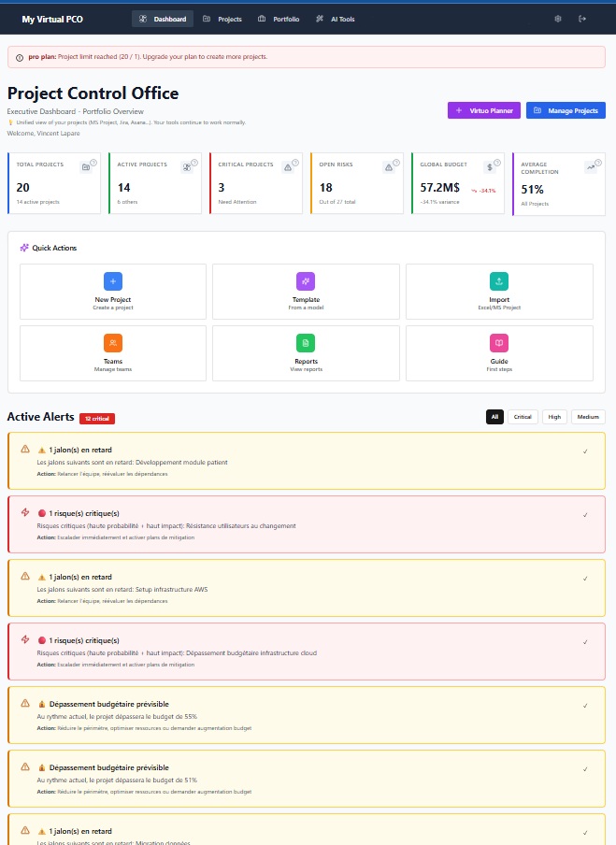Click help icon on Global Budget card
This screenshot has height=845, width=616.
[497, 163]
